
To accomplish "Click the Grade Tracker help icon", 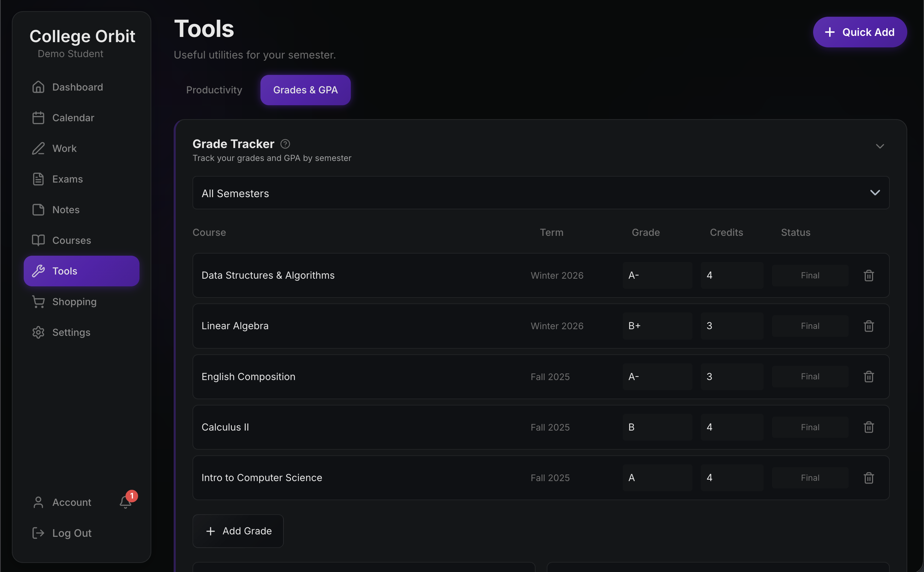I will pos(285,144).
